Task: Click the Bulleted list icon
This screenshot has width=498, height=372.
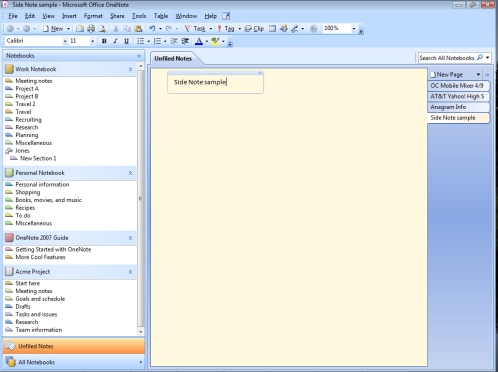Action: tap(141, 41)
